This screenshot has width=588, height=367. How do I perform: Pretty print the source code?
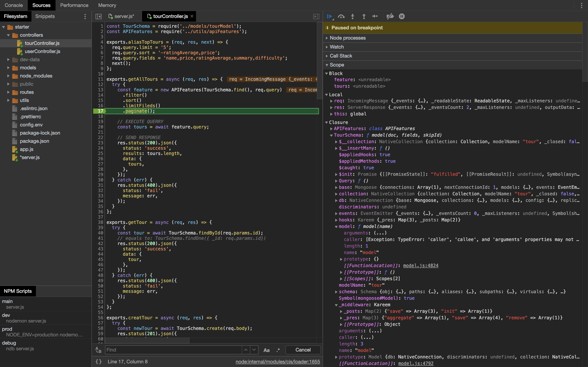point(98,362)
